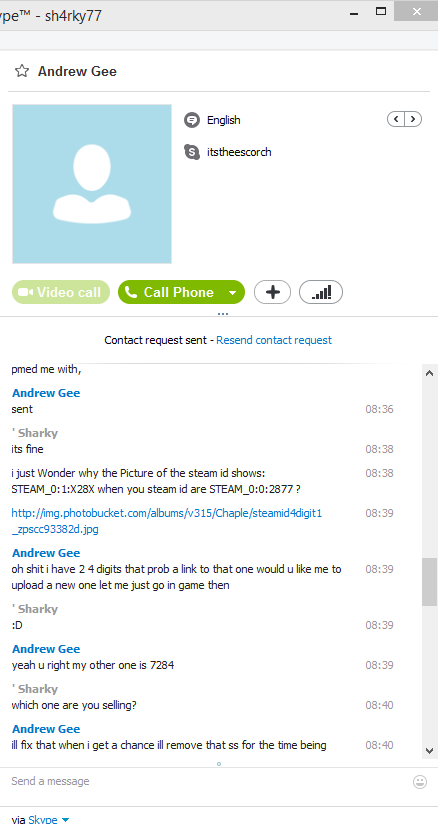Show next profile detail arrow
The height and width of the screenshot is (824, 438).
pos(413,119)
